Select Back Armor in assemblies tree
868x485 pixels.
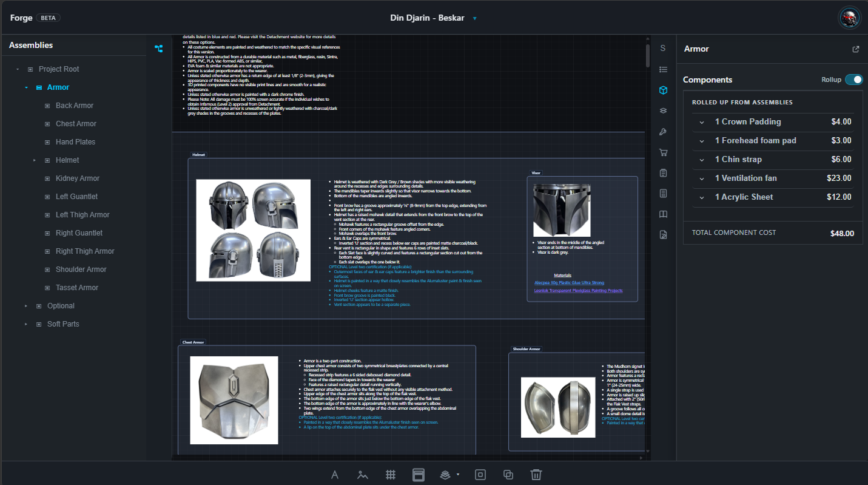coord(75,106)
